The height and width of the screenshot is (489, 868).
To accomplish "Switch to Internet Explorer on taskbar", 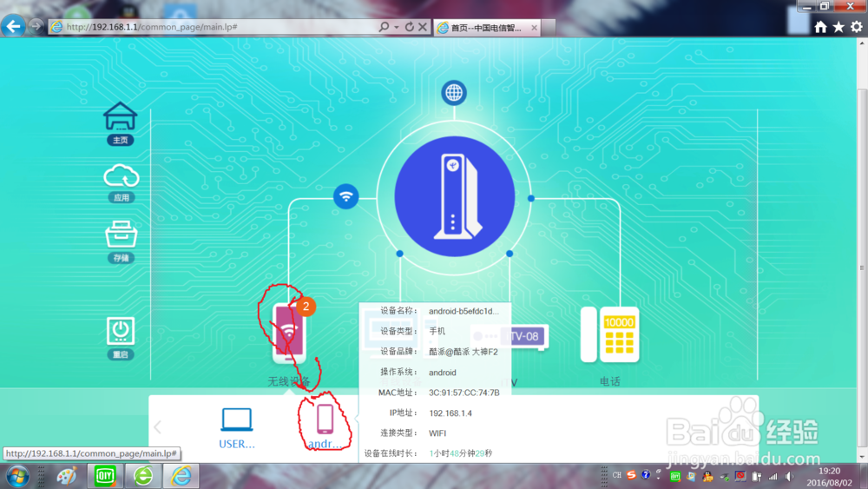I will (x=181, y=476).
